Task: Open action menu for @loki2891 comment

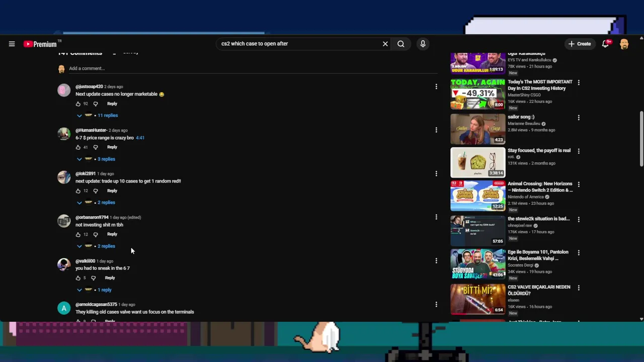Action: point(436,173)
